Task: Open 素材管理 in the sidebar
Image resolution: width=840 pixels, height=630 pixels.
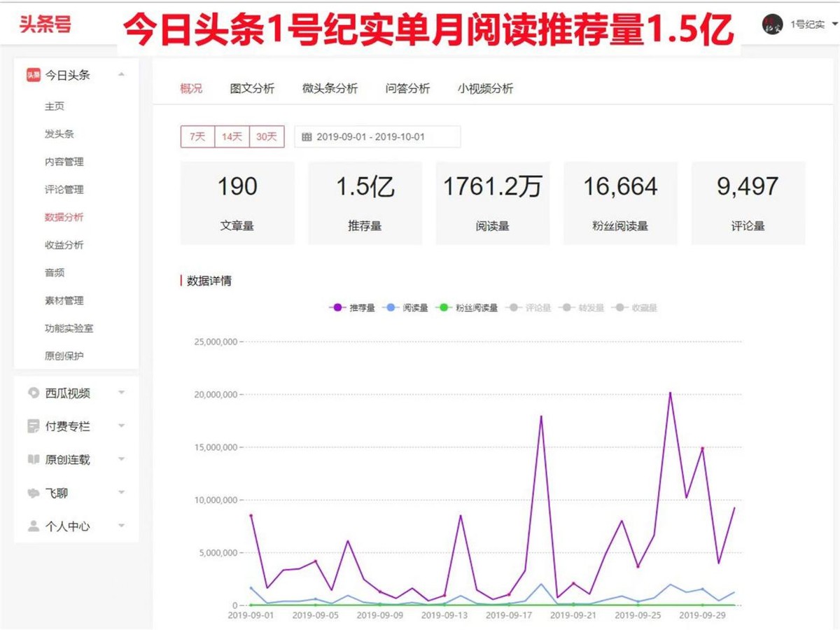Action: 64,300
